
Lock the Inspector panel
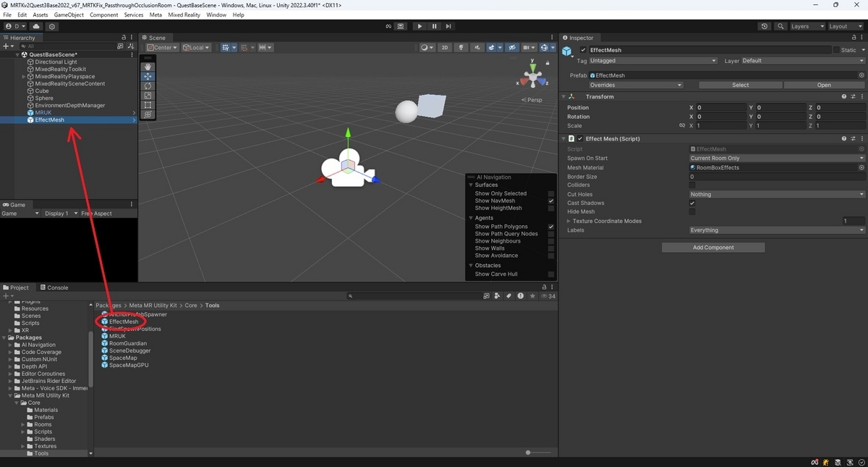tap(854, 38)
